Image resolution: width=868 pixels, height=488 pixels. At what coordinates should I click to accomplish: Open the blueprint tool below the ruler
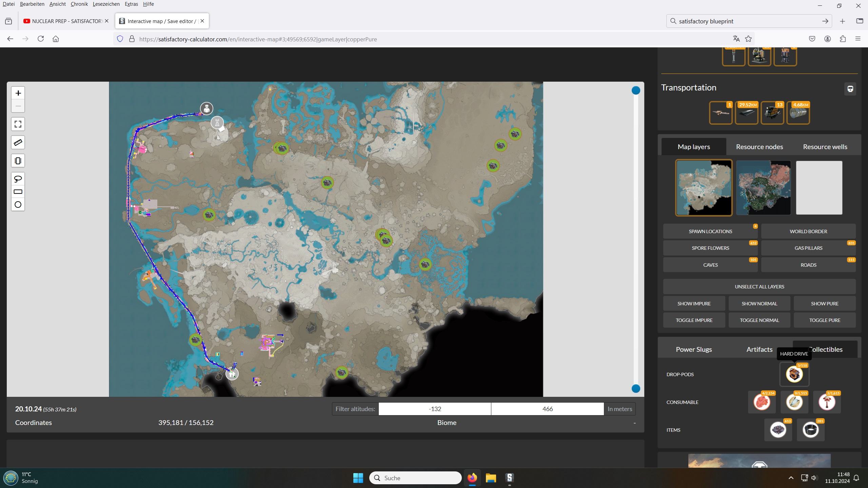[18, 161]
